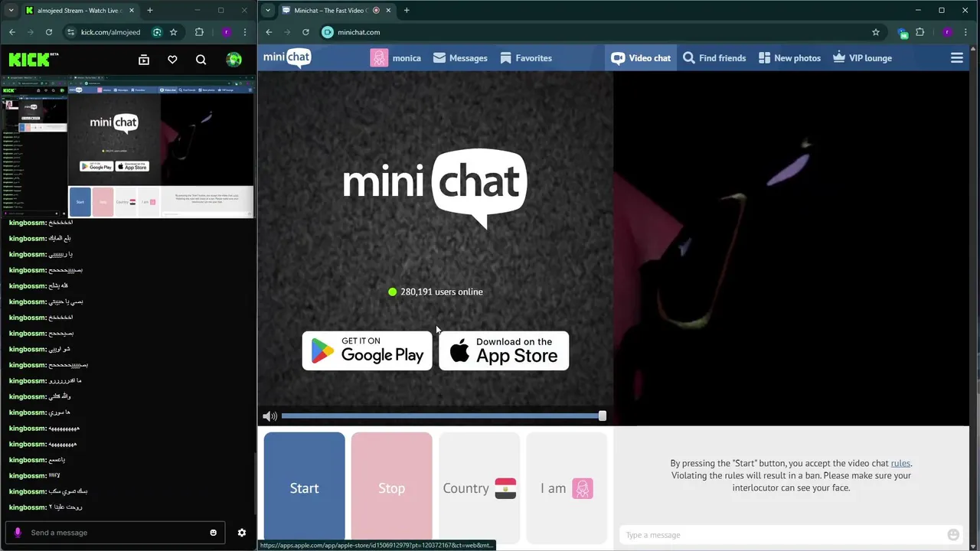Open the Find friends tab
Image resolution: width=980 pixels, height=551 pixels.
tap(714, 58)
